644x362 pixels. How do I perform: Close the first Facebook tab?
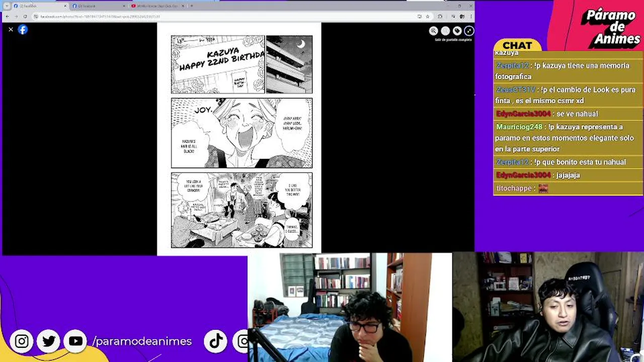[65, 6]
